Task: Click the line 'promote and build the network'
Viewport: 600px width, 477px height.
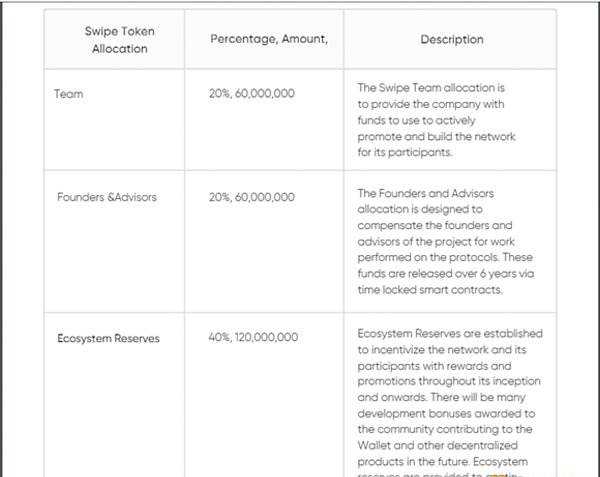Action: 437,137
